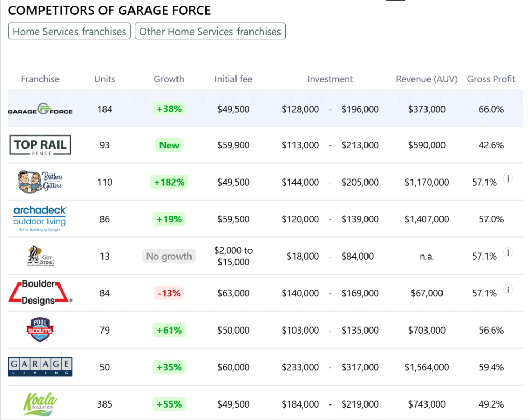Screen dimensions: 530x420
Task: Select the $703,000 revenue value
Action: point(426,330)
